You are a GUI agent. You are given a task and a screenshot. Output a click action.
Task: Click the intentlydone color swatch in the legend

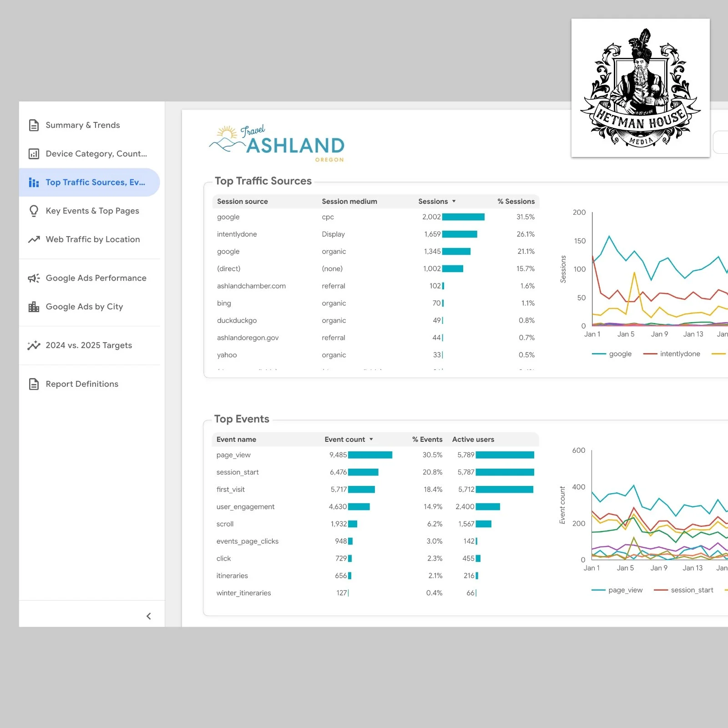(650, 354)
